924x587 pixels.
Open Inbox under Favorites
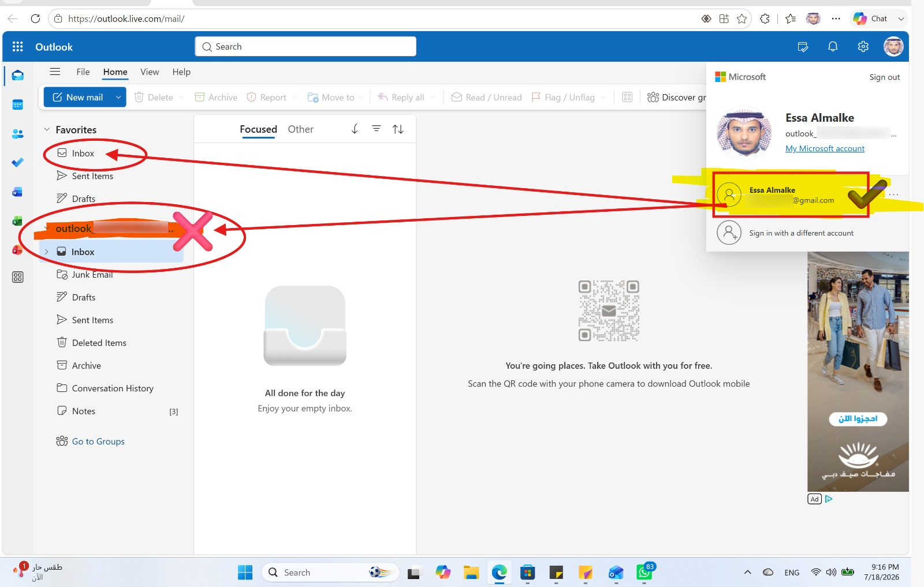(83, 154)
